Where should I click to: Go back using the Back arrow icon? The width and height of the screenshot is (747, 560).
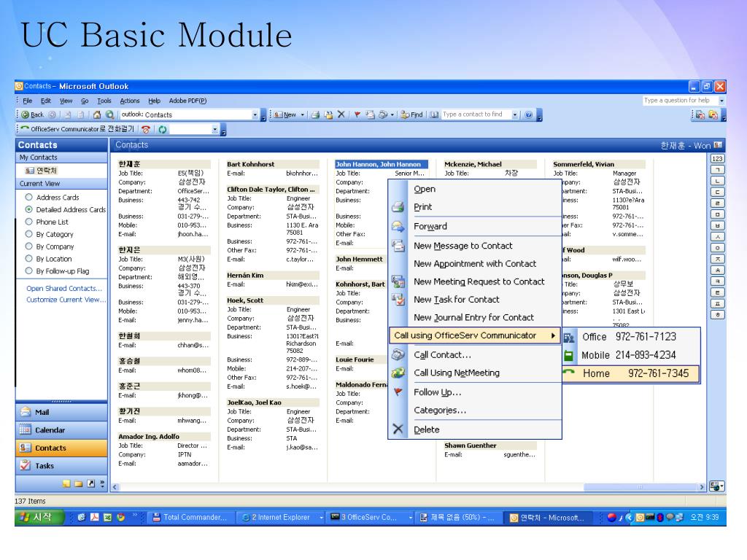coord(26,114)
